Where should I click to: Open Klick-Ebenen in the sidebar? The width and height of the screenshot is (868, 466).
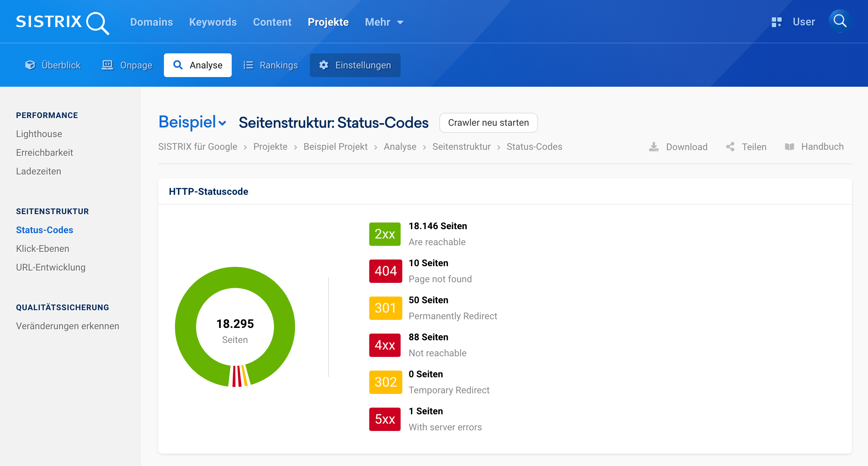pyautogui.click(x=42, y=249)
